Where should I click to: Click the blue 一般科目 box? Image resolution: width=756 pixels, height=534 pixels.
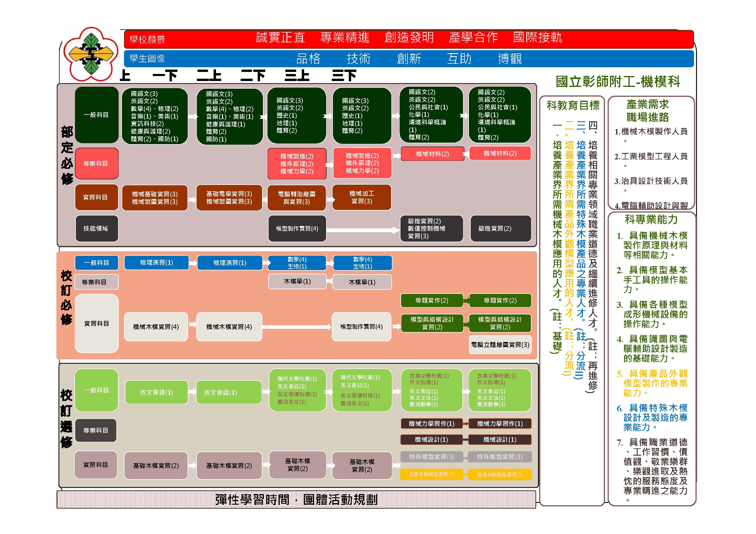tap(96, 262)
